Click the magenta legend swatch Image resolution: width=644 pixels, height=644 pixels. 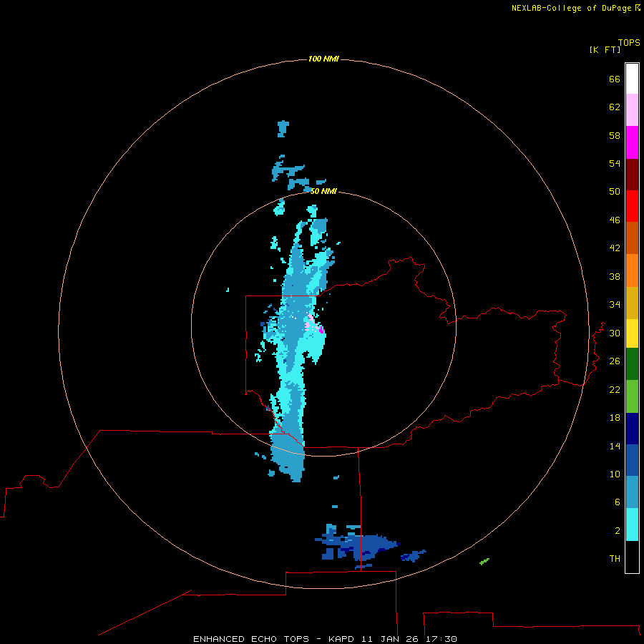632,142
